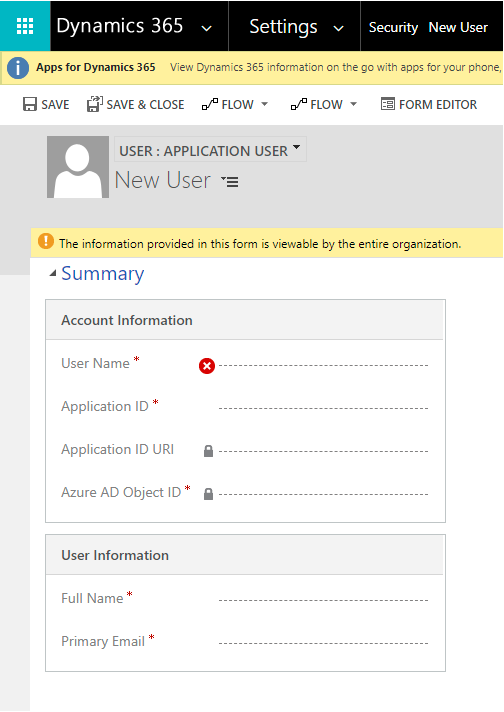Expand the second FLOW dropdown arrow
This screenshot has height=712, width=504.
[x=354, y=104]
